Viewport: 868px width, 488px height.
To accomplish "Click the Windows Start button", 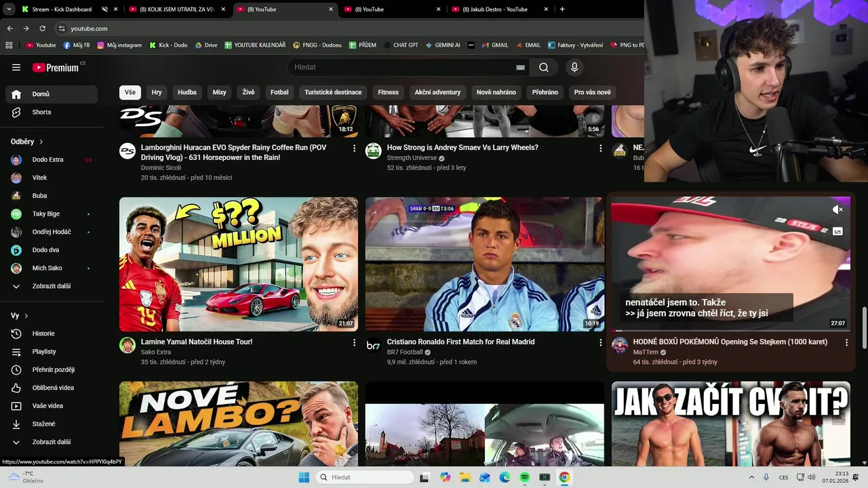I will 304,477.
